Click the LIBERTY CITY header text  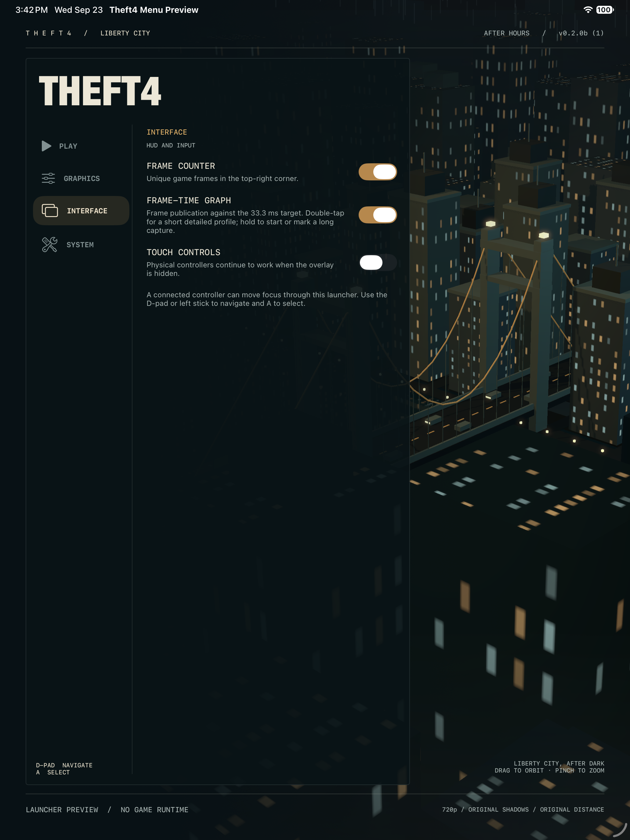125,33
